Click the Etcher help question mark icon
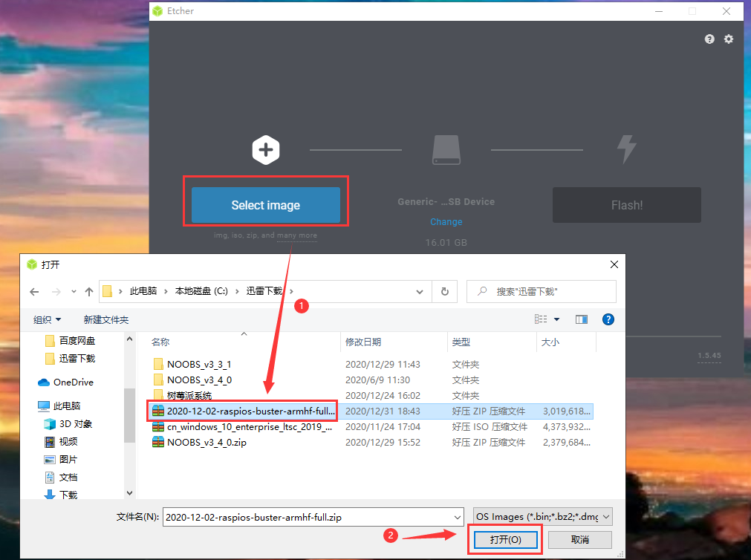Screen dimensions: 751x560 pos(709,39)
